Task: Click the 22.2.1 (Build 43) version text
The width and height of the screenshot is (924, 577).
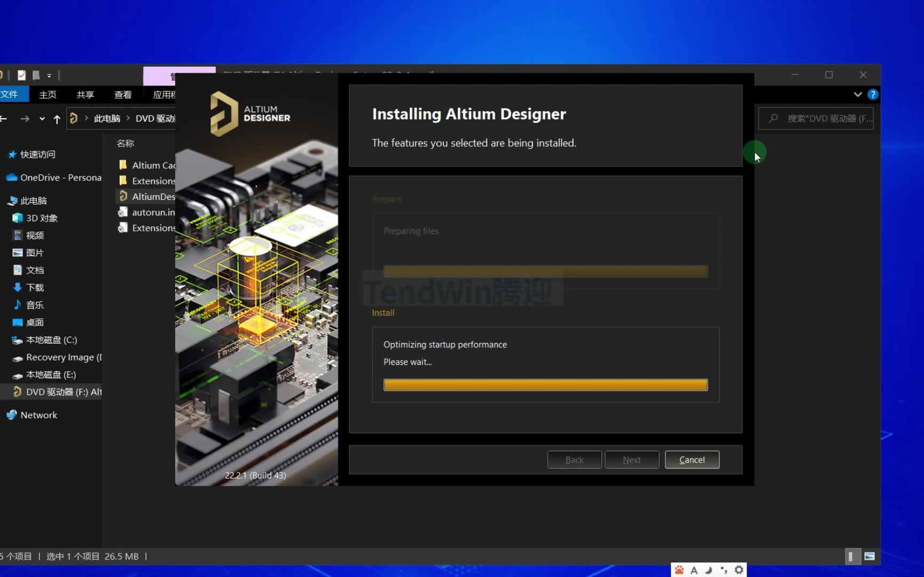Action: point(255,475)
